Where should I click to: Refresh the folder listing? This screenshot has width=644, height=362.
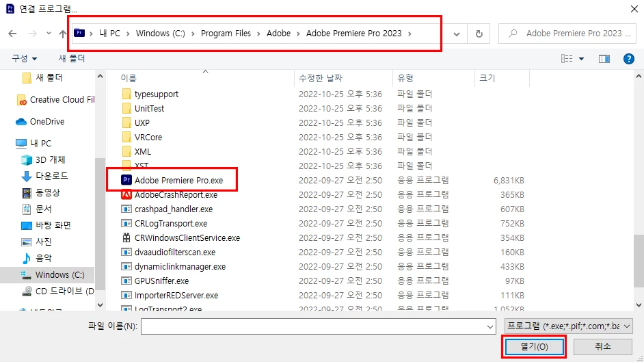coord(479,34)
